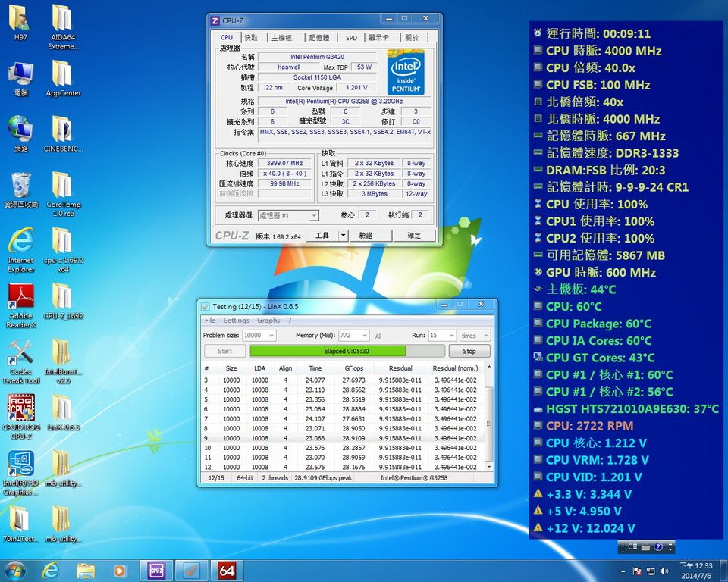Click the GFlops column header

(354, 368)
